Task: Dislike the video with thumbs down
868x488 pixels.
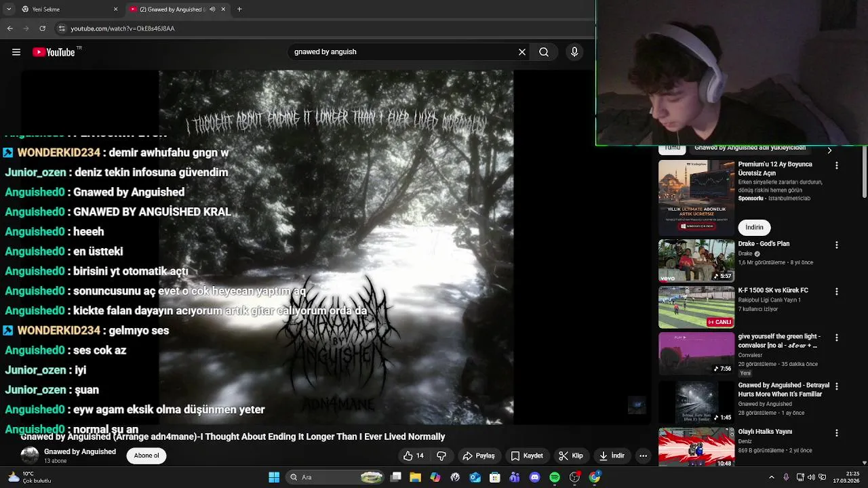Action: pos(441,455)
